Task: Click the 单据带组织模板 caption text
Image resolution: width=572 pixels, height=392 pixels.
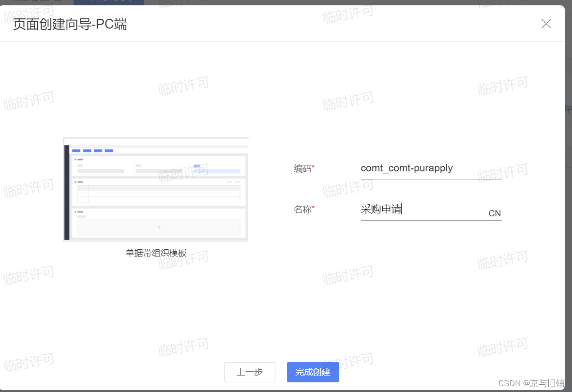Action: click(156, 253)
